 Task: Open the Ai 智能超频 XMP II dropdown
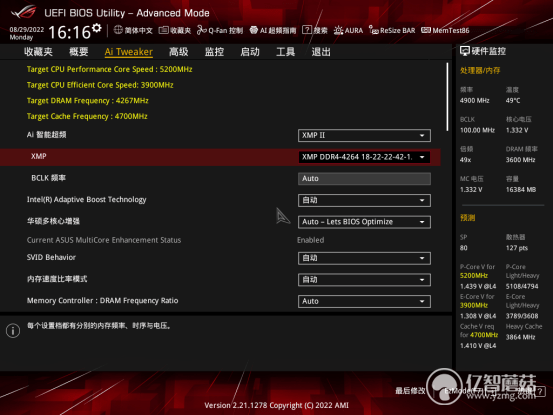pyautogui.click(x=364, y=135)
